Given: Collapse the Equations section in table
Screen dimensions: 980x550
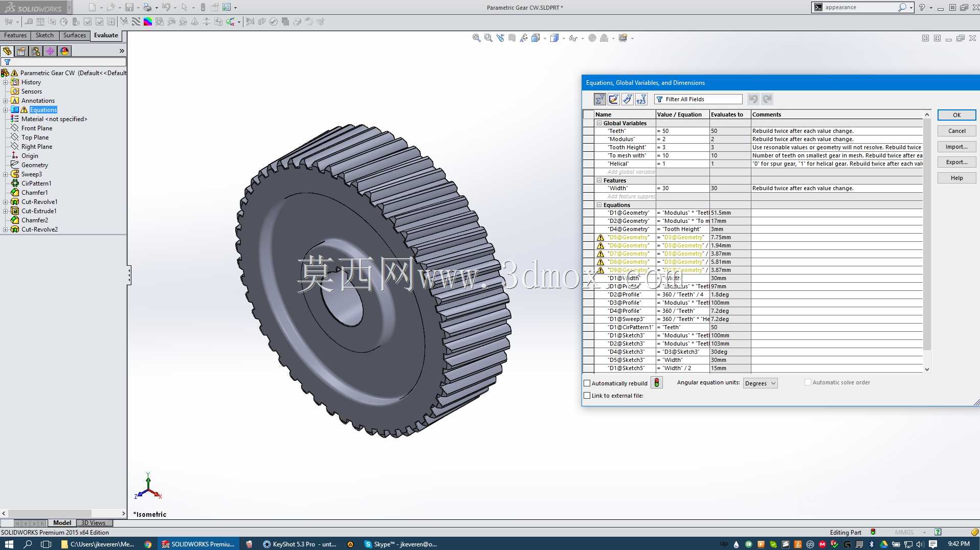Looking at the screenshot, I should (599, 205).
